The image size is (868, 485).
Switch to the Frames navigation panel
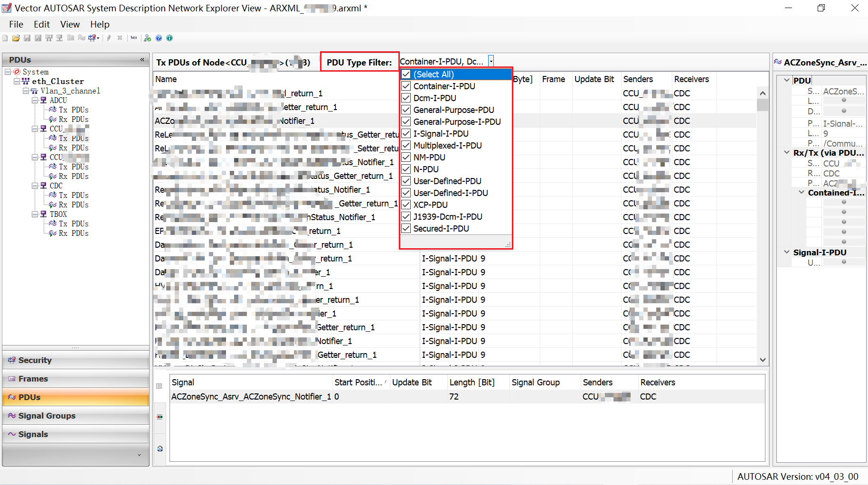click(75, 379)
